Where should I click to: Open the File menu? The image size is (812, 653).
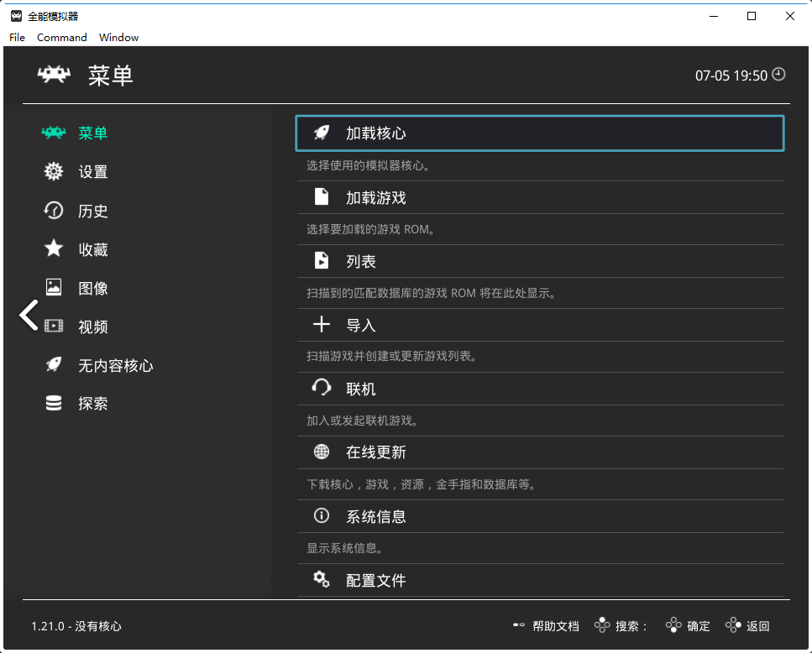coord(17,37)
